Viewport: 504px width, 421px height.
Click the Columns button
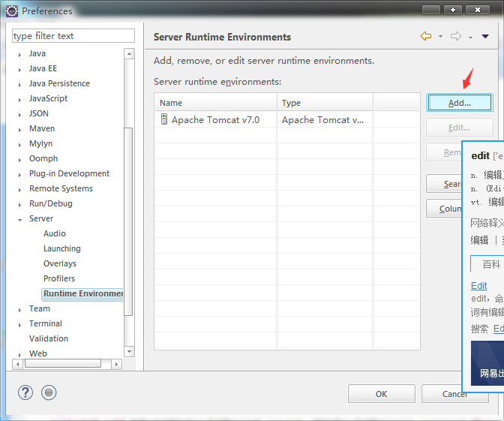444,209
